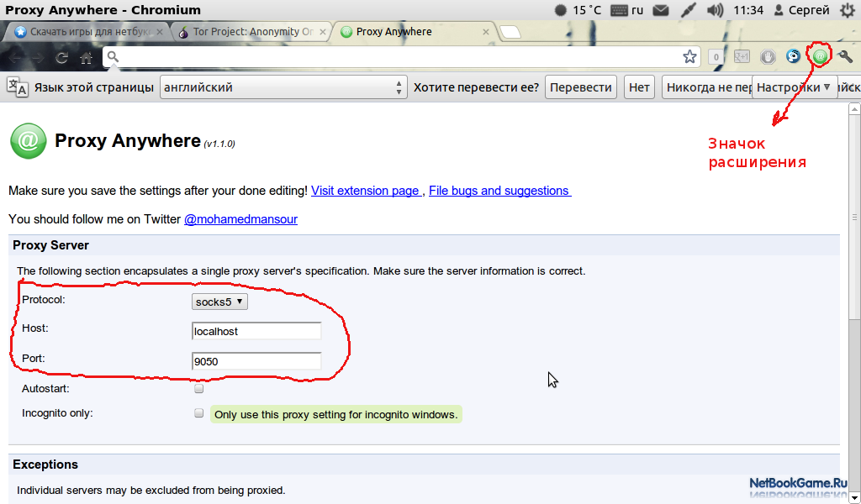861x504 pixels.
Task: Click the scrollbar down arrow
Action: point(854,498)
